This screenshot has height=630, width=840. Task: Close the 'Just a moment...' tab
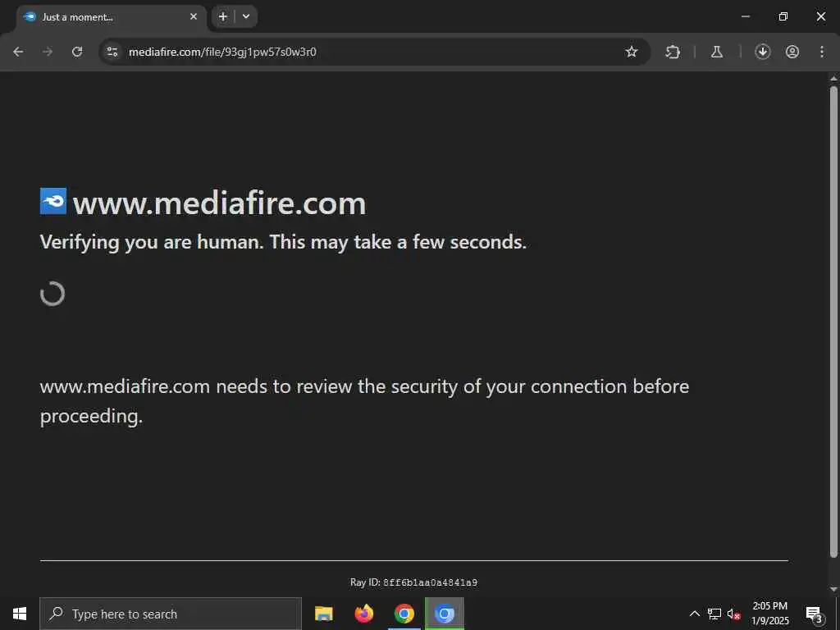[194, 16]
